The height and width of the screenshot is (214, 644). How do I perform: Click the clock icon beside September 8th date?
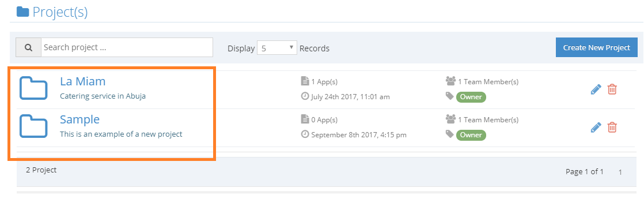point(305,134)
